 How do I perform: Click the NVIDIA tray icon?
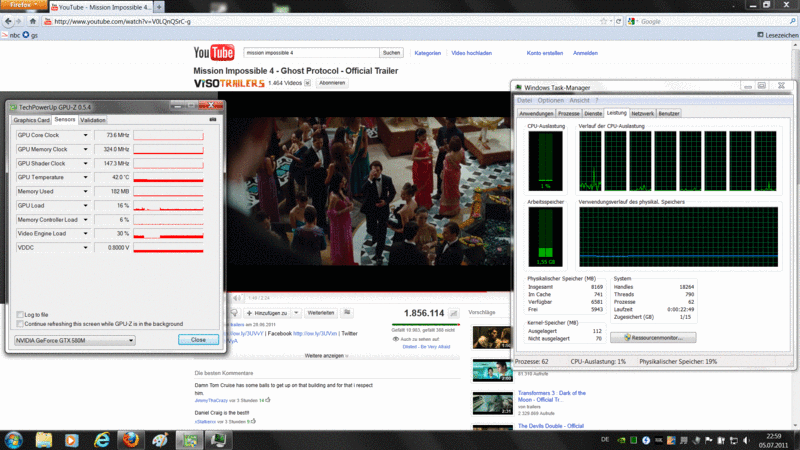[x=621, y=440]
